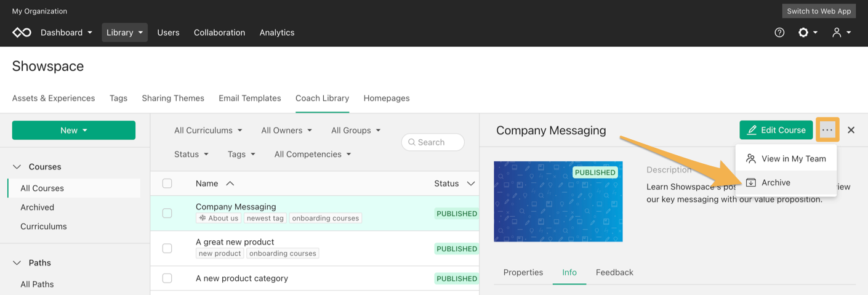
Task: Click Switch to Web App button
Action: pos(819,11)
